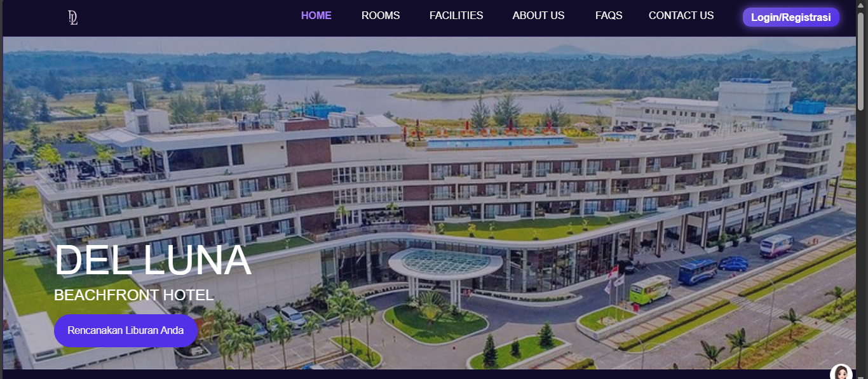The image size is (868, 379).
Task: Navigate to FACILITIES section
Action: [x=456, y=16]
